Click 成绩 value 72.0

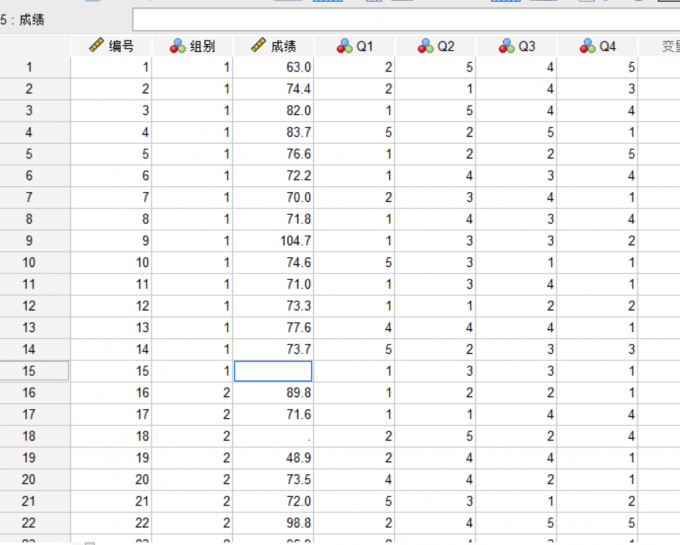273,501
